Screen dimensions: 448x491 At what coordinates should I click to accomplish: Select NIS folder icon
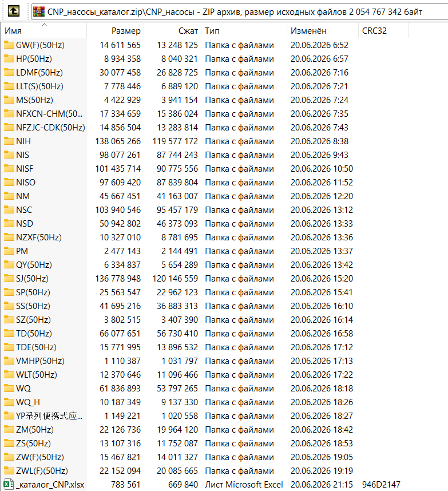9,155
